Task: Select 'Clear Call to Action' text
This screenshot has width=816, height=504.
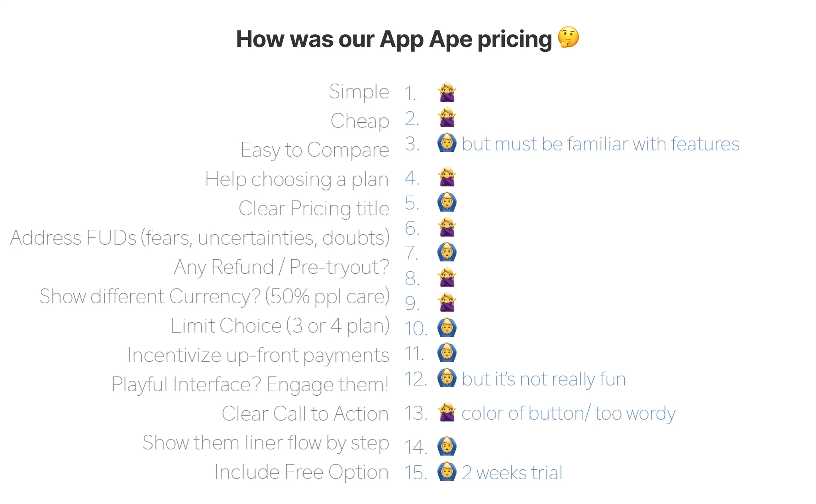Action: click(x=305, y=414)
